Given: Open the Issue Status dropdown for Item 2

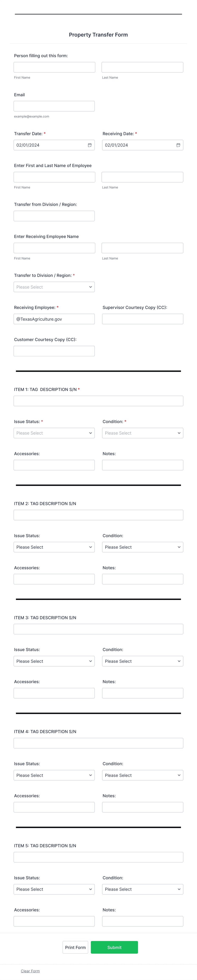Looking at the screenshot, I should 54,547.
